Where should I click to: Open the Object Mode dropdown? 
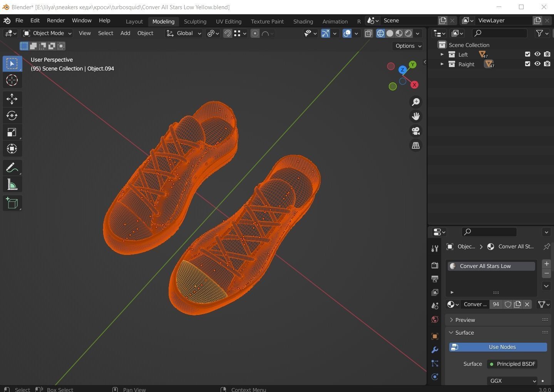[47, 34]
